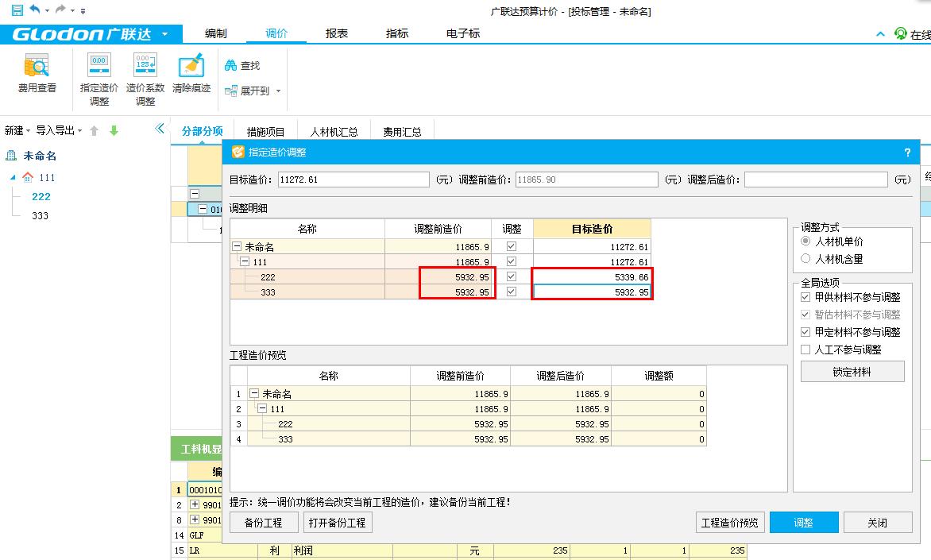
Task: Click the 打开备份工程 button
Action: pos(338,523)
